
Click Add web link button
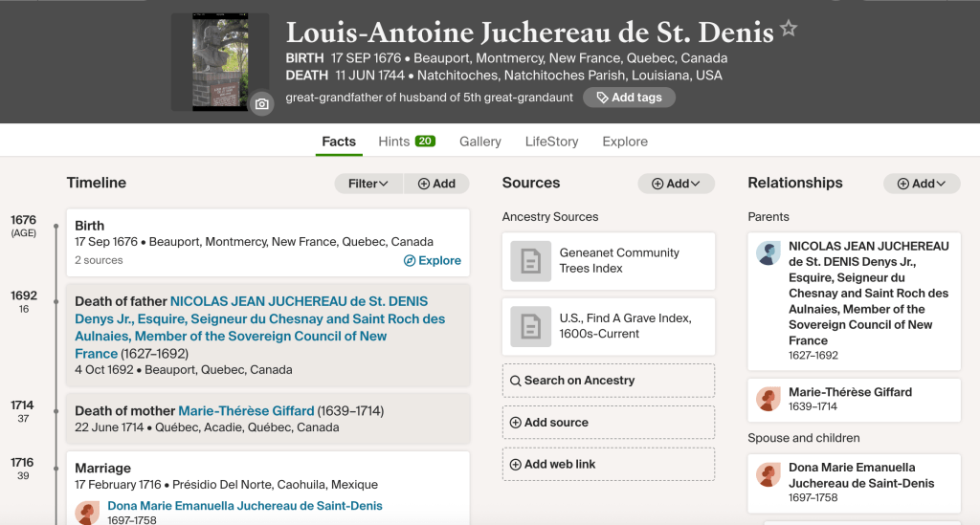click(x=608, y=465)
